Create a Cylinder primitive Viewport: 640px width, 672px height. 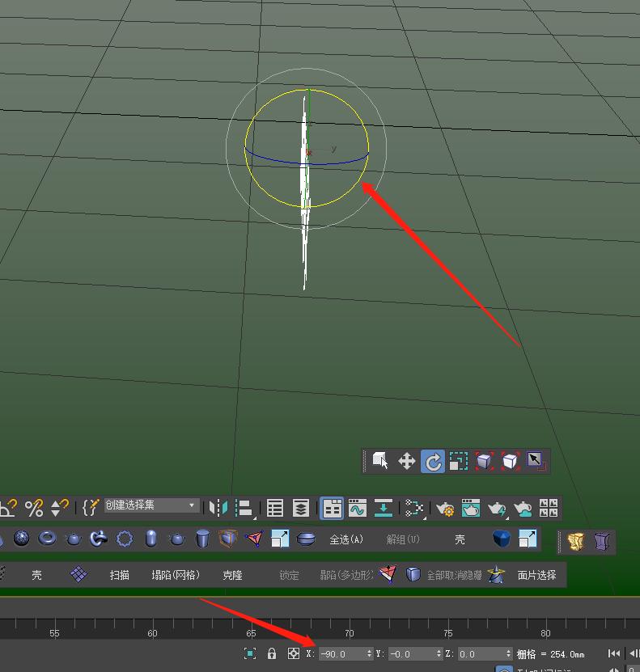pos(202,539)
